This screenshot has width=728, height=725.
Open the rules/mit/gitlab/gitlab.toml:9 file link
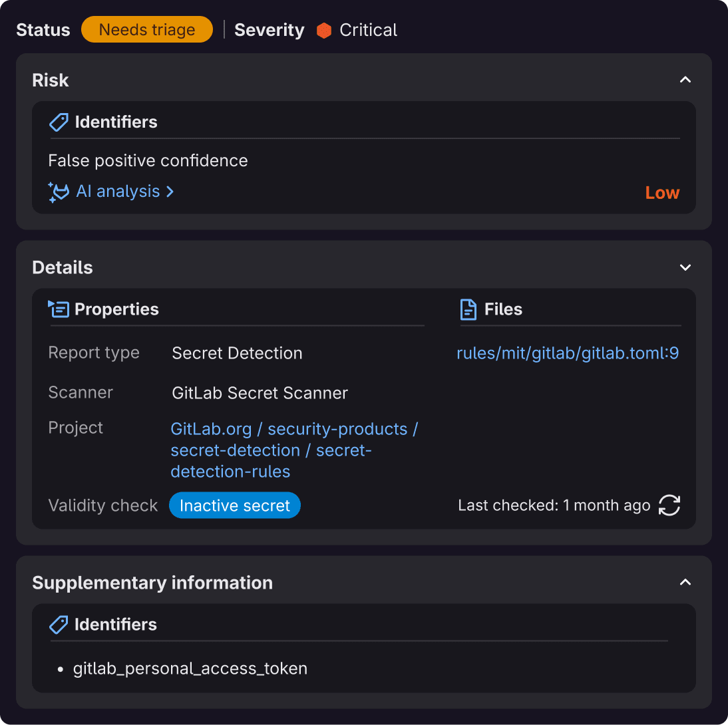[568, 353]
